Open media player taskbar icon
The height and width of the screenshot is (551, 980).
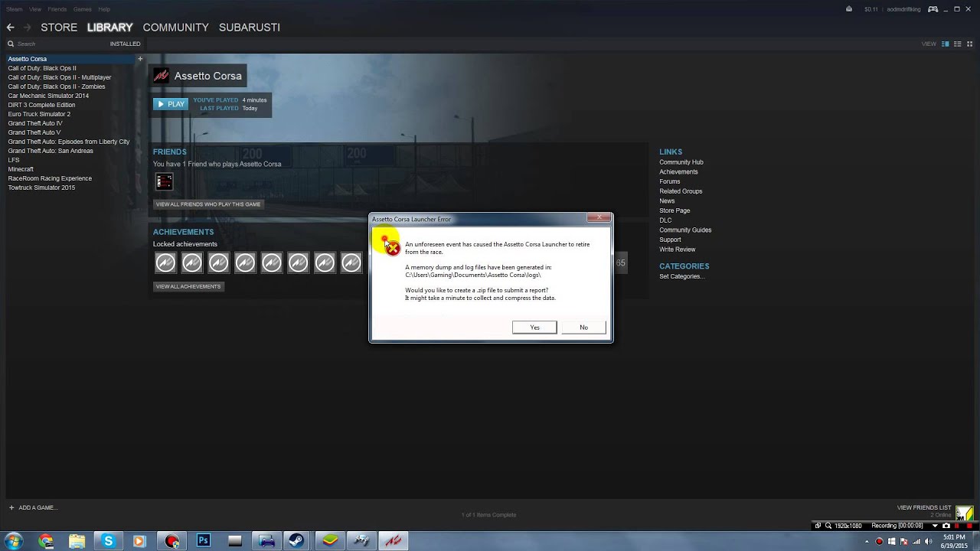pos(139,541)
